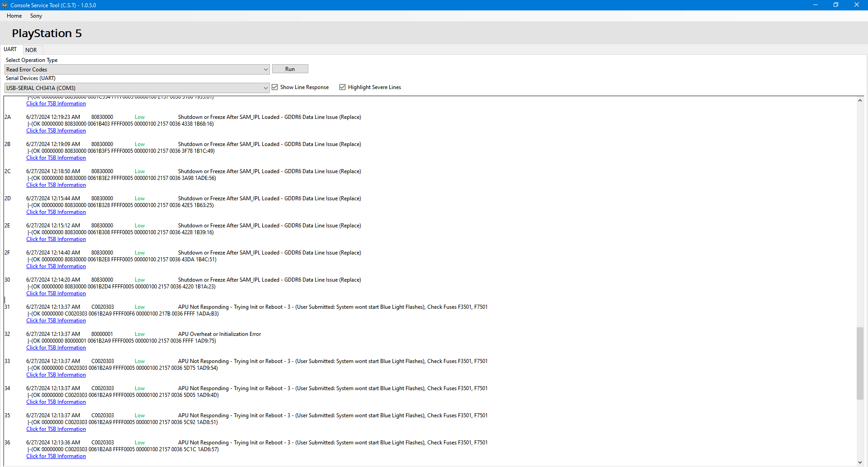Click line index 2D in the log
Image resolution: width=868 pixels, height=467 pixels.
pos(8,198)
